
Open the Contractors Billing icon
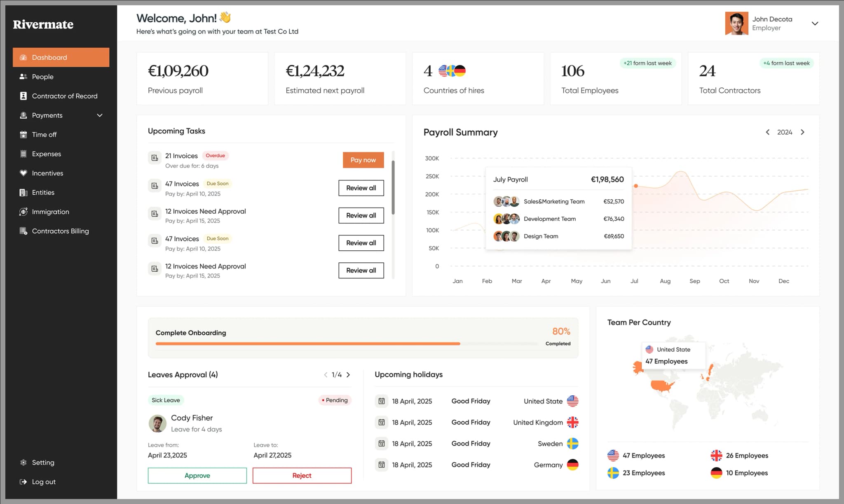click(x=23, y=231)
